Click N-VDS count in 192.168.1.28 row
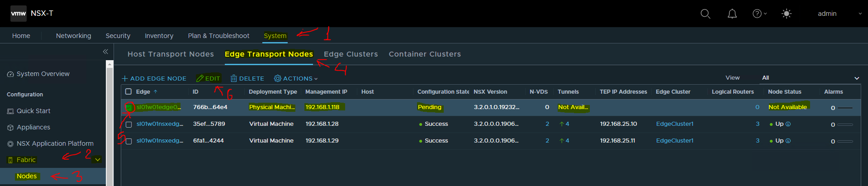Viewport: 868px width, 186px height. (x=547, y=124)
